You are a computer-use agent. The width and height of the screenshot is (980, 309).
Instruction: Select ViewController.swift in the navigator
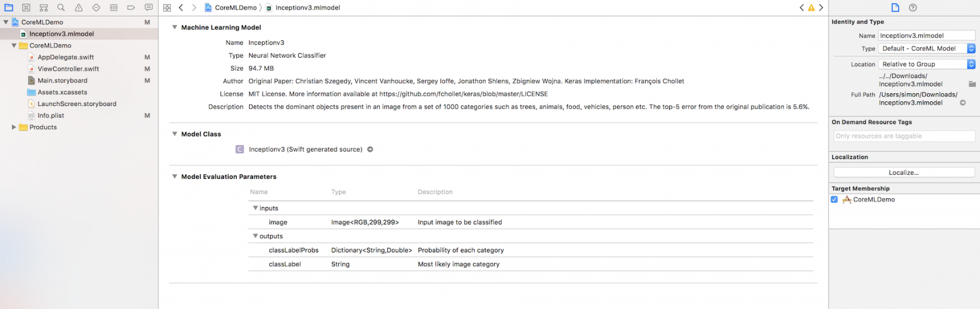tap(68, 69)
